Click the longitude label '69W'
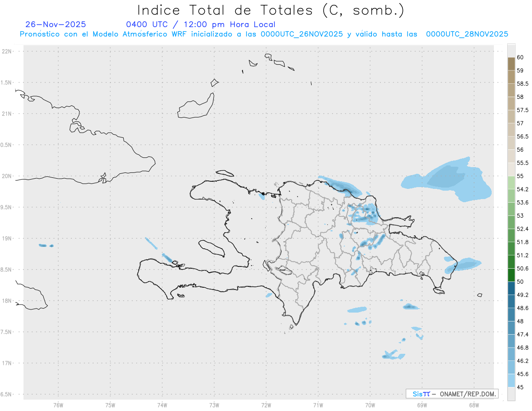 tap(422, 405)
